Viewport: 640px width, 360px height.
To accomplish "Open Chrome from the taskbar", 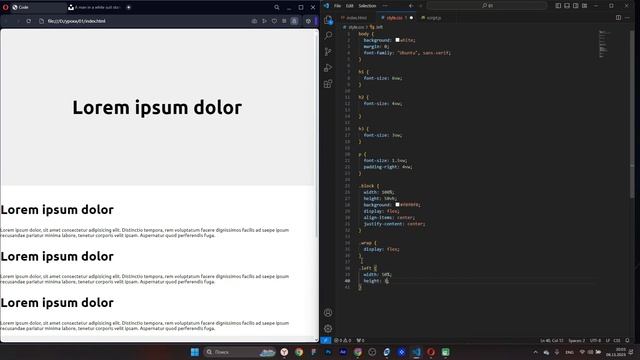I will point(299,352).
